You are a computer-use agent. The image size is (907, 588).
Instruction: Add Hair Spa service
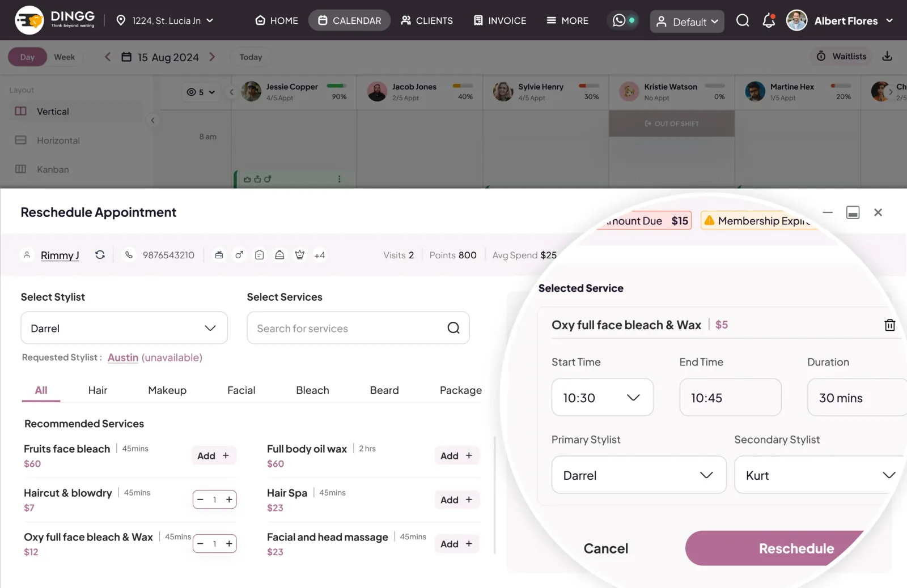click(456, 500)
